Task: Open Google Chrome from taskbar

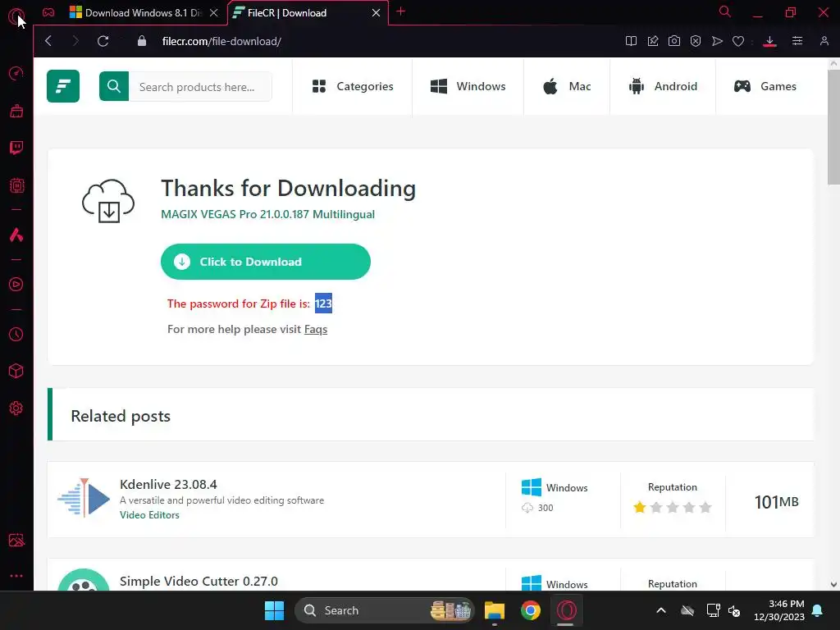Action: (531, 610)
